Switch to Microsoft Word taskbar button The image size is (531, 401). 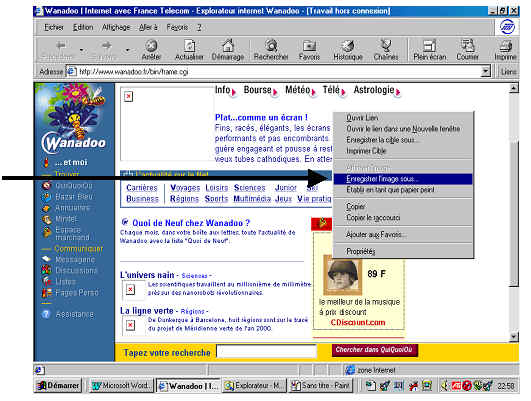click(121, 385)
